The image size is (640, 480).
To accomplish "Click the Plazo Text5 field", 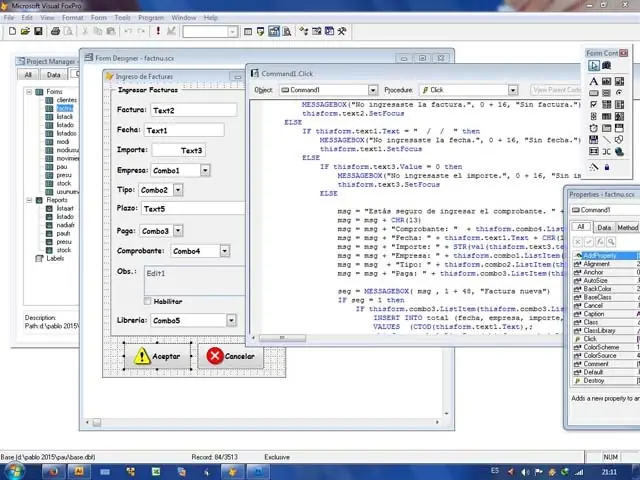I will [x=193, y=209].
